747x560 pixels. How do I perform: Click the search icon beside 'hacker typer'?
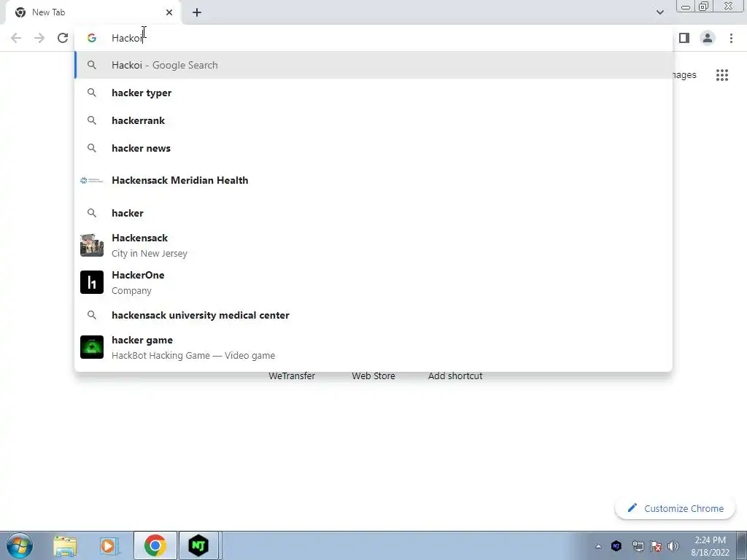click(x=92, y=93)
